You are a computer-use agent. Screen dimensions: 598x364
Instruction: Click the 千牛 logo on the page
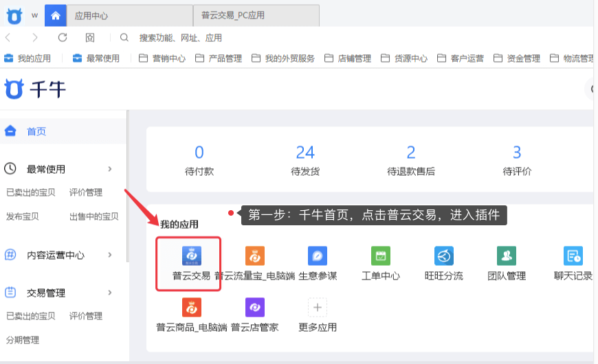tap(35, 89)
